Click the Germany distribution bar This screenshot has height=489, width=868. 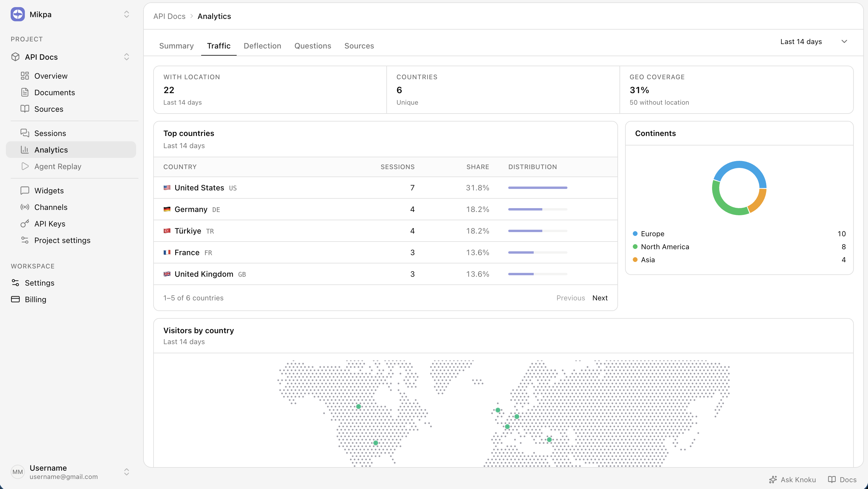[538, 209]
